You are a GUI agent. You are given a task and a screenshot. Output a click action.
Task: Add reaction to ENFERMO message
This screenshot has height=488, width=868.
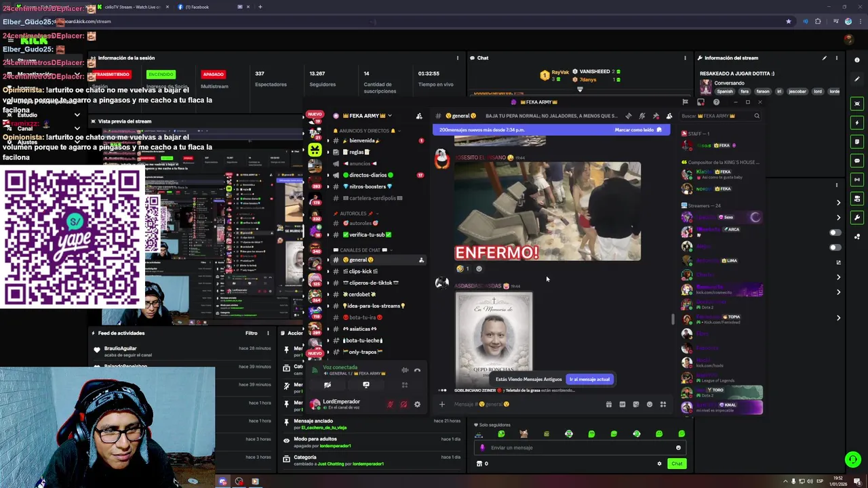pyautogui.click(x=479, y=269)
